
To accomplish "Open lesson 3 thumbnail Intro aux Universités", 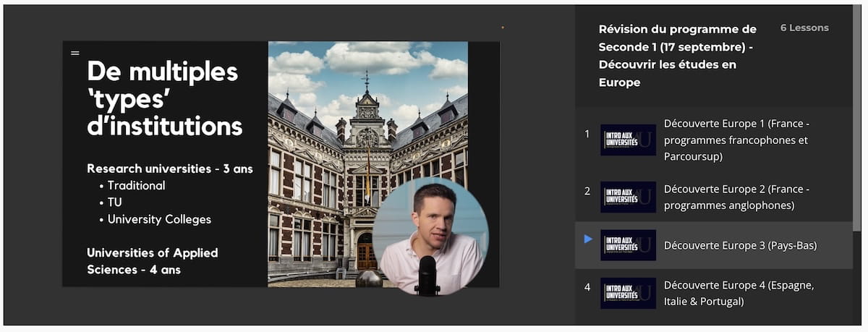I will (x=628, y=245).
